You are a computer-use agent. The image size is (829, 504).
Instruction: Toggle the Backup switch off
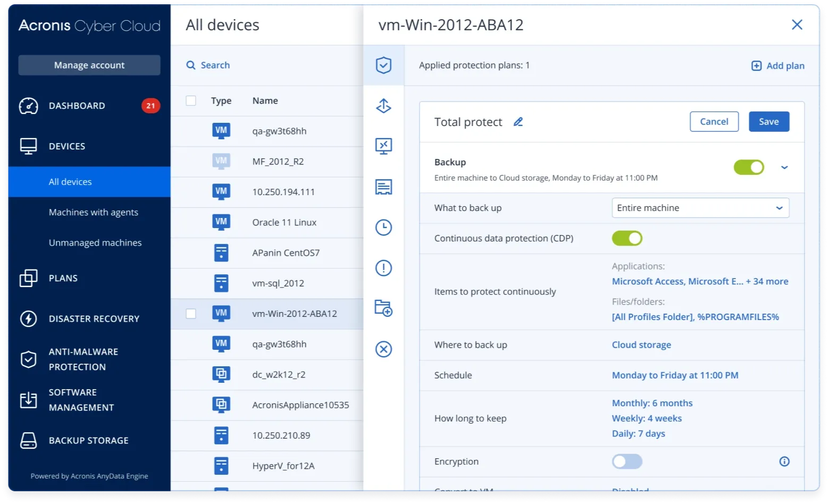coord(749,167)
